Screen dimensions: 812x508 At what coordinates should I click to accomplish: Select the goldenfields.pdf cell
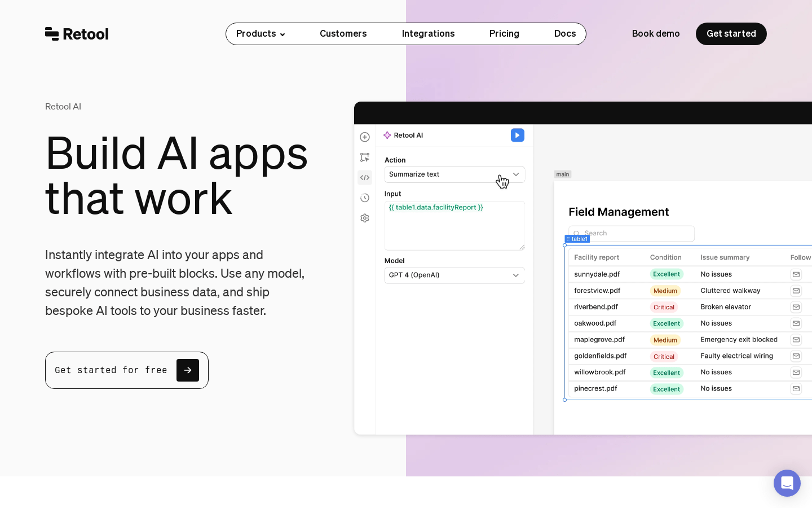[601, 356]
